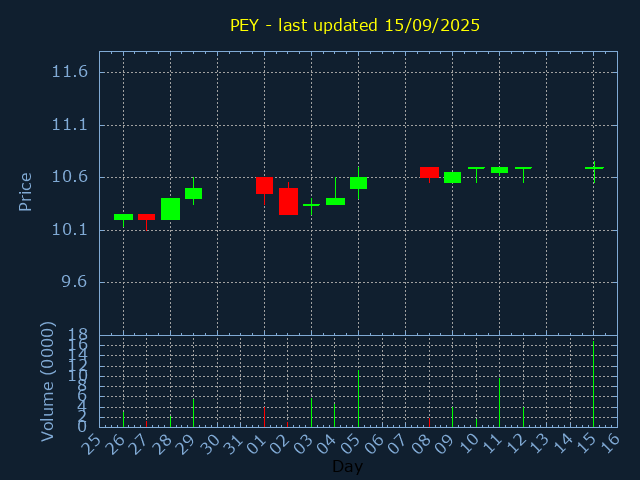Click the chart title 'PEY - last updated 15/09/2025'

point(355,25)
